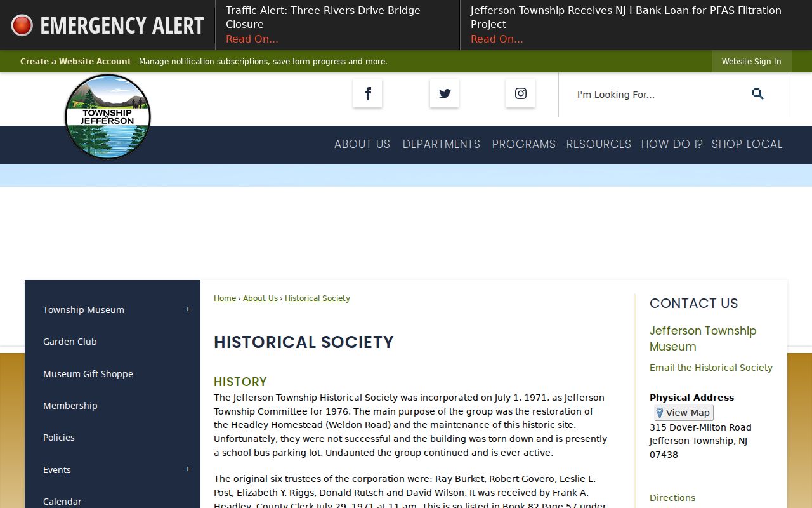The image size is (812, 508).
Task: Open Museum Gift Shoppe sidebar link
Action: [x=88, y=374]
